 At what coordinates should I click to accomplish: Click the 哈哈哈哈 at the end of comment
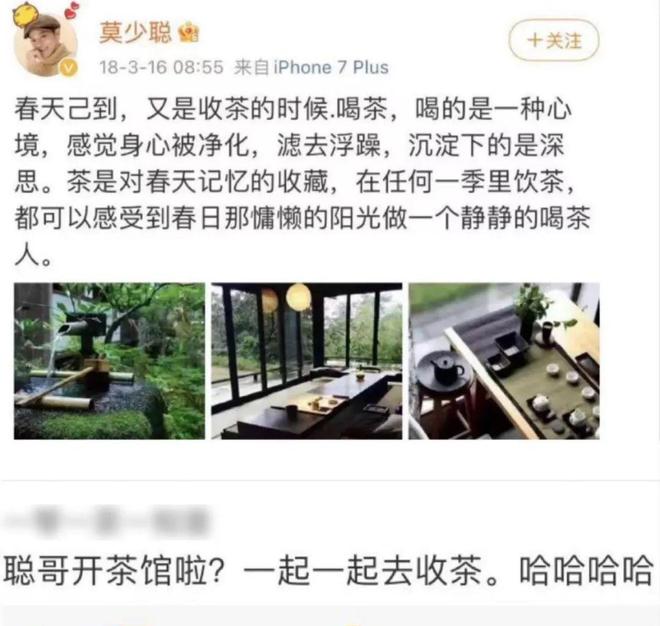586,570
